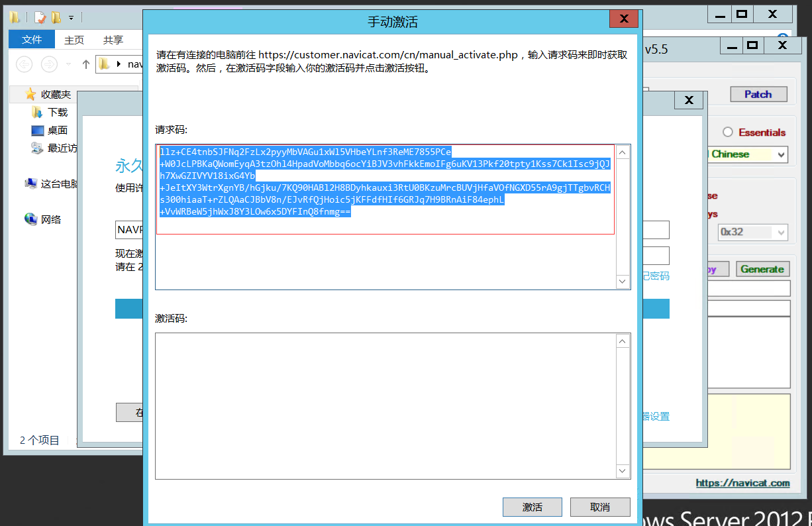Close the Navicat registration window behind dialog
The width and height of the screenshot is (812, 526).
click(x=689, y=101)
